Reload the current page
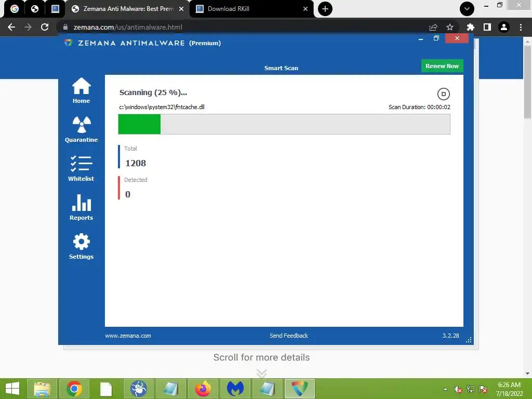The width and height of the screenshot is (532, 399). (x=45, y=27)
